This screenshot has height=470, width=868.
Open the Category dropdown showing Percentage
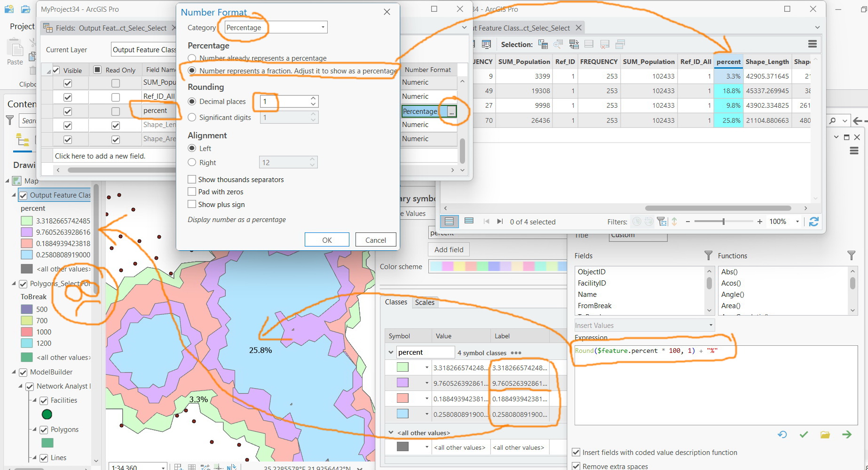[x=276, y=27]
